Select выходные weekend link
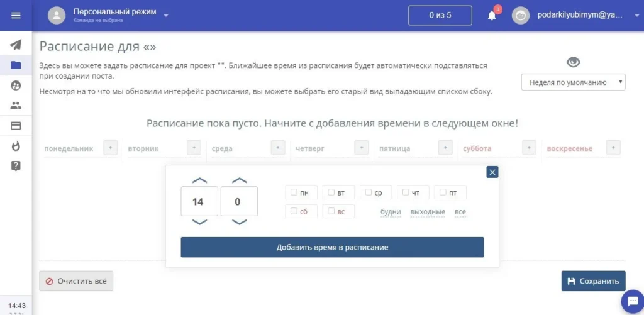The image size is (644, 315). [428, 213]
